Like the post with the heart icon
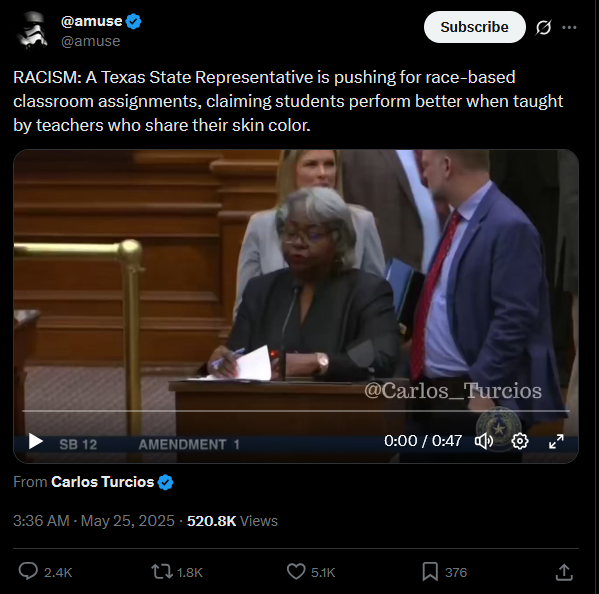 pos(296,572)
